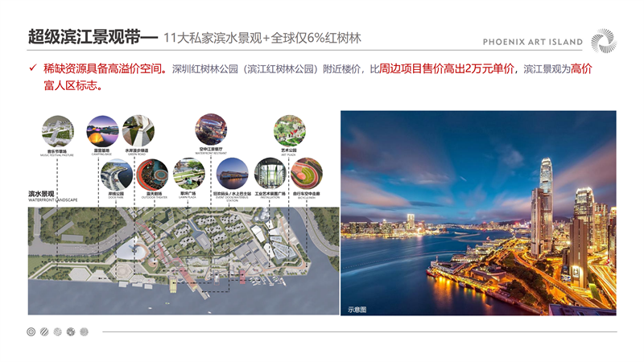Click the Green Road circular photo

(138, 130)
